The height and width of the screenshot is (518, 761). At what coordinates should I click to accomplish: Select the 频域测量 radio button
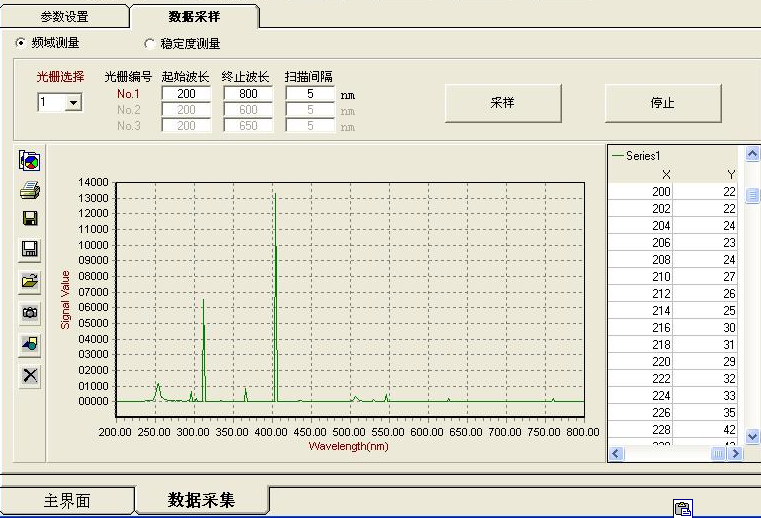21,43
